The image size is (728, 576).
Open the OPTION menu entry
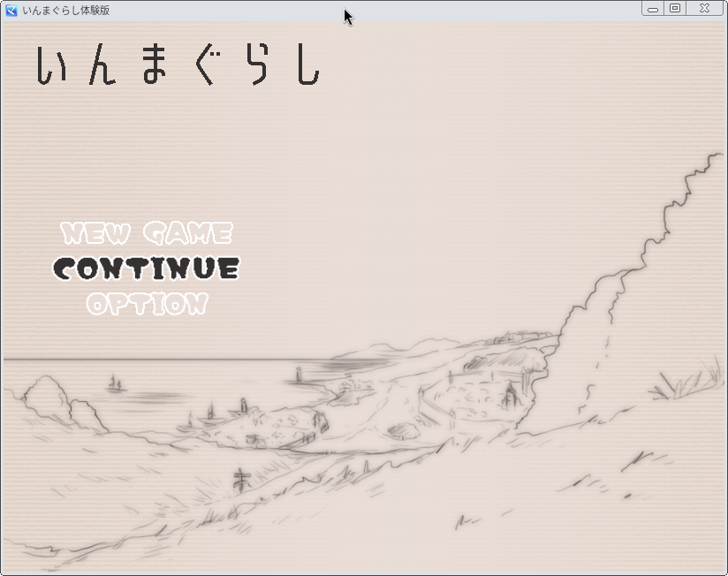pyautogui.click(x=148, y=304)
